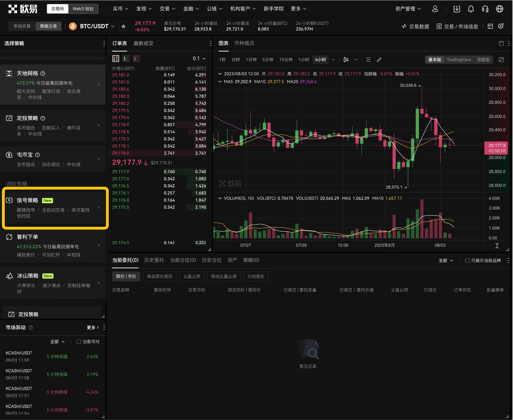This screenshot has height=420, width=513.
Task: Open the trade settings gear icon
Action: (501, 26)
